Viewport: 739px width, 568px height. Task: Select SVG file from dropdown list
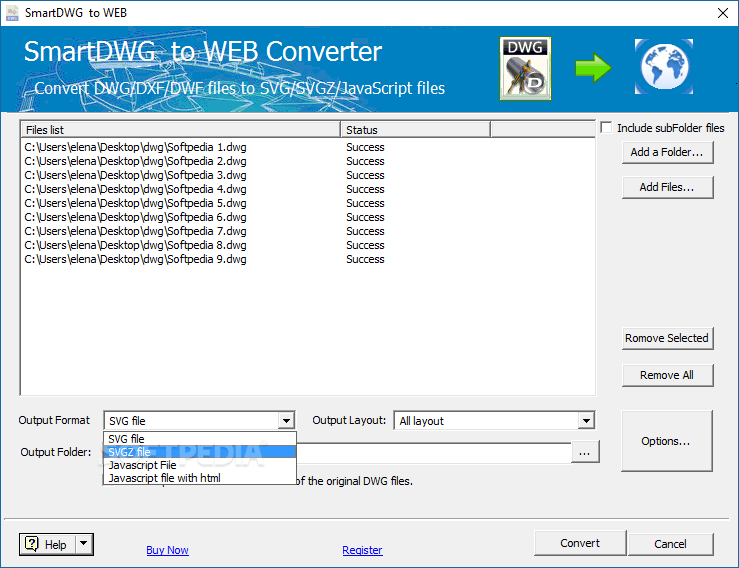pos(200,438)
